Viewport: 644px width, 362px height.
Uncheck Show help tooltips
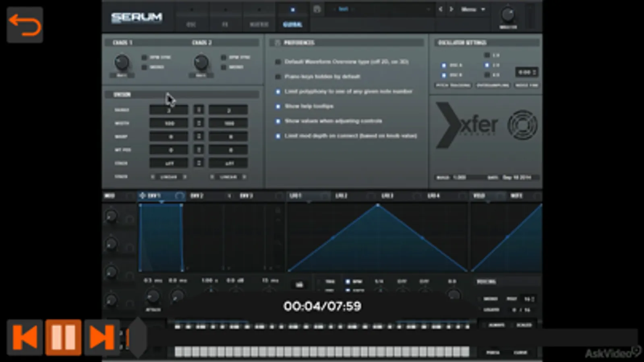(278, 106)
